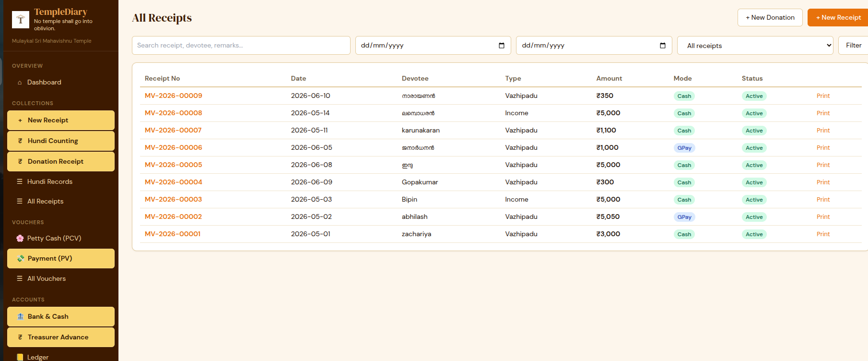Click the second dd/mm/yyyy date field

click(x=594, y=46)
